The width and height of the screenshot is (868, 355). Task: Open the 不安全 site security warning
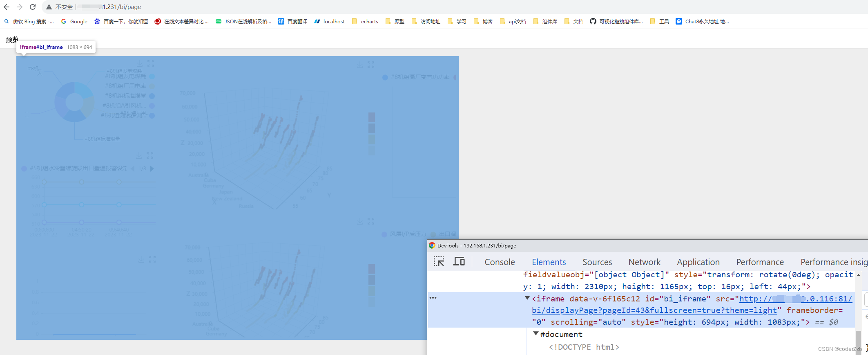pos(59,7)
